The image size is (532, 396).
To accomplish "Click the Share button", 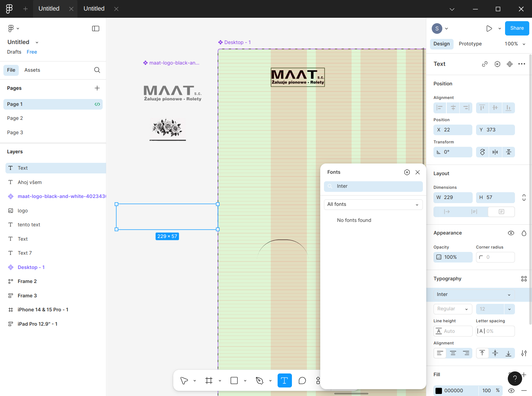I will pos(517,28).
